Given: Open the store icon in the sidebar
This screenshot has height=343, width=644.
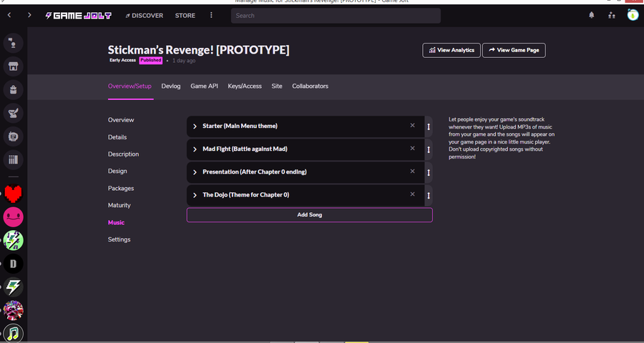Looking at the screenshot, I should point(13,66).
